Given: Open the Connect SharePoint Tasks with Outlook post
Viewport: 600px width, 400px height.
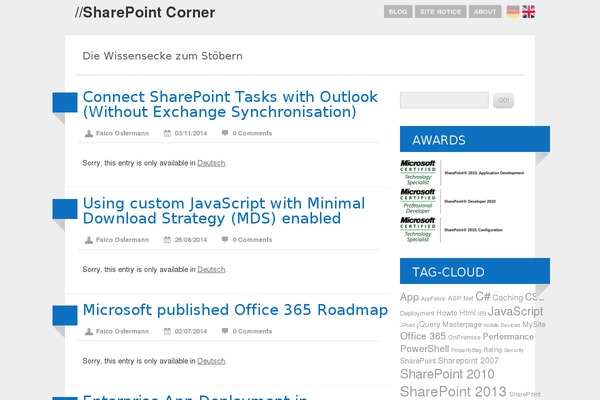Looking at the screenshot, I should coord(230,104).
